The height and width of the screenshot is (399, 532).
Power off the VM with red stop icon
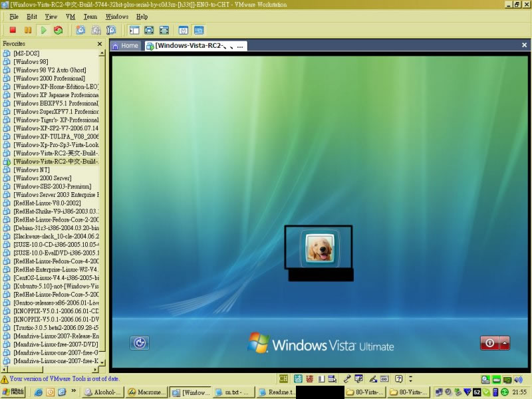(x=13, y=30)
